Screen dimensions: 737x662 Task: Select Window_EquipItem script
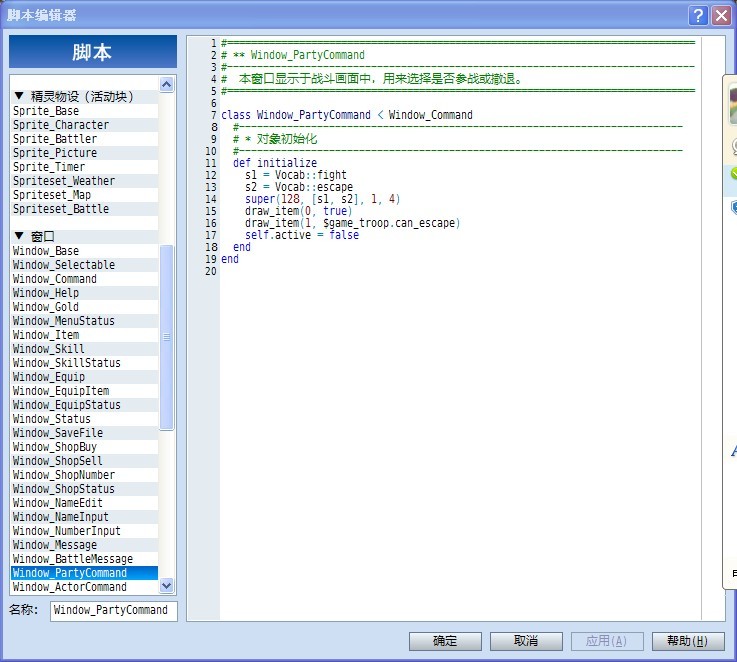pos(85,391)
